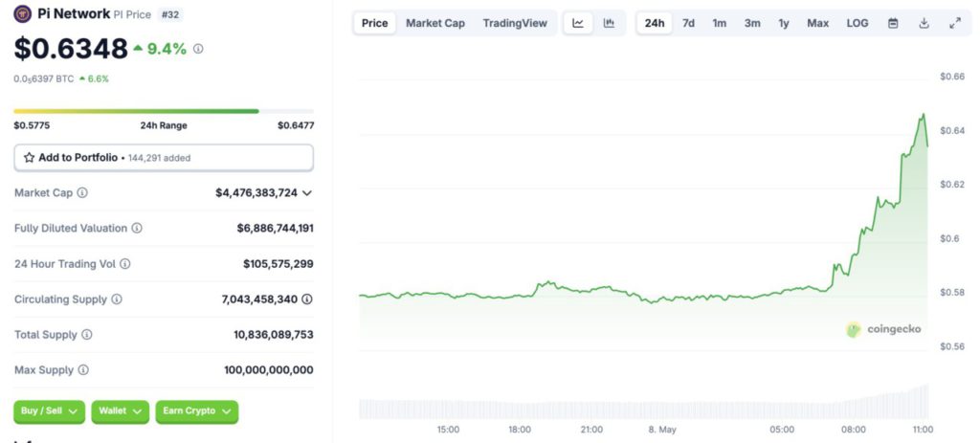Open Earn Crypto dropdown
This screenshot has width=980, height=443.
(x=197, y=411)
